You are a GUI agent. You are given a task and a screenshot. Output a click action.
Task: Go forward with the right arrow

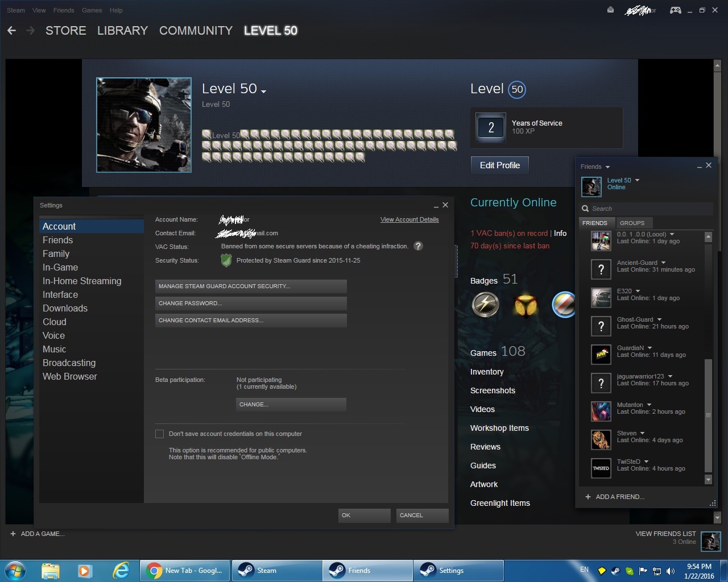coord(31,31)
